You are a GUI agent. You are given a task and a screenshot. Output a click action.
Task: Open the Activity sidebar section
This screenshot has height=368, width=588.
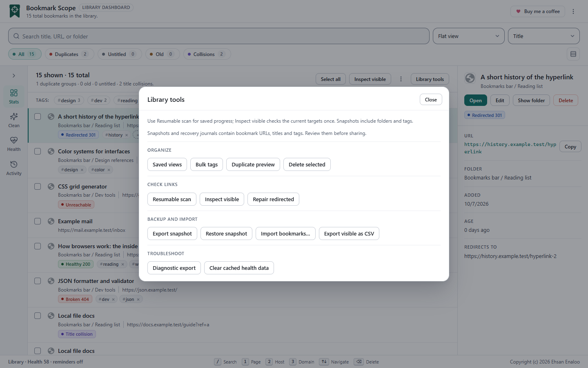coord(14,168)
